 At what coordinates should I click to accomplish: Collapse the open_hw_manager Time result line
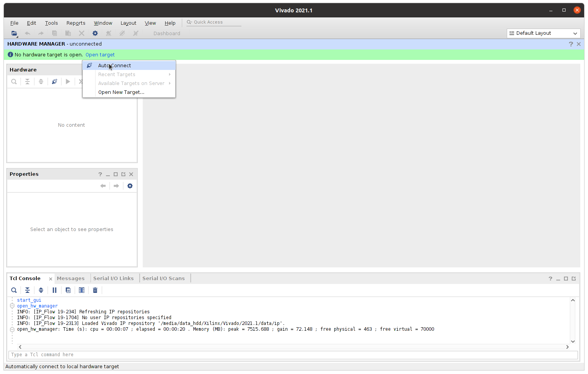(12, 329)
